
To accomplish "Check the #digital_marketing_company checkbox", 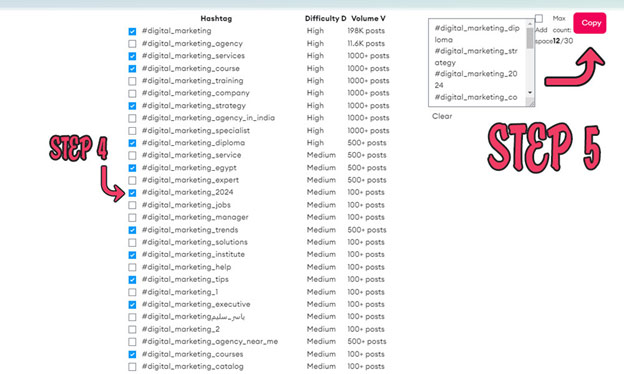I will point(132,94).
